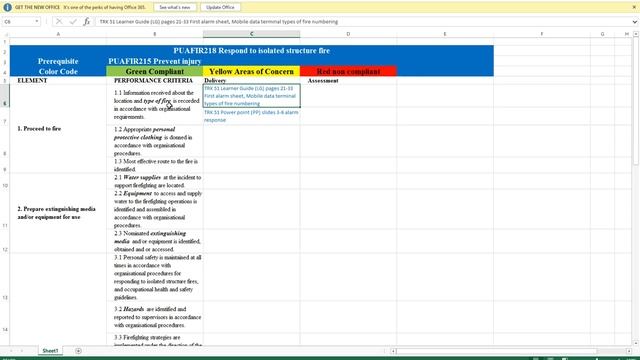This screenshot has width=640, height=360.
Task: Select row 13 header
Action: pyautogui.click(x=5, y=277)
